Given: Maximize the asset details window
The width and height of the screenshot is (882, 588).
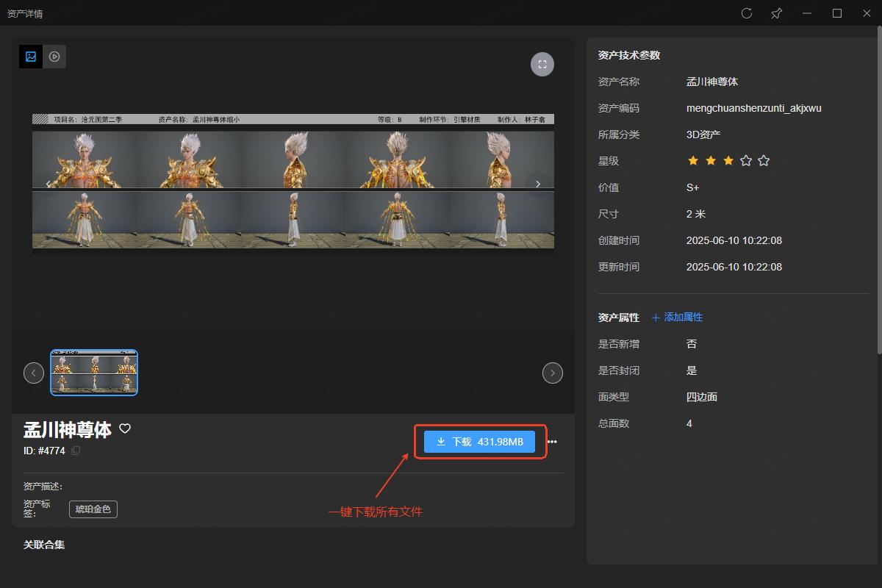Looking at the screenshot, I should coord(836,13).
